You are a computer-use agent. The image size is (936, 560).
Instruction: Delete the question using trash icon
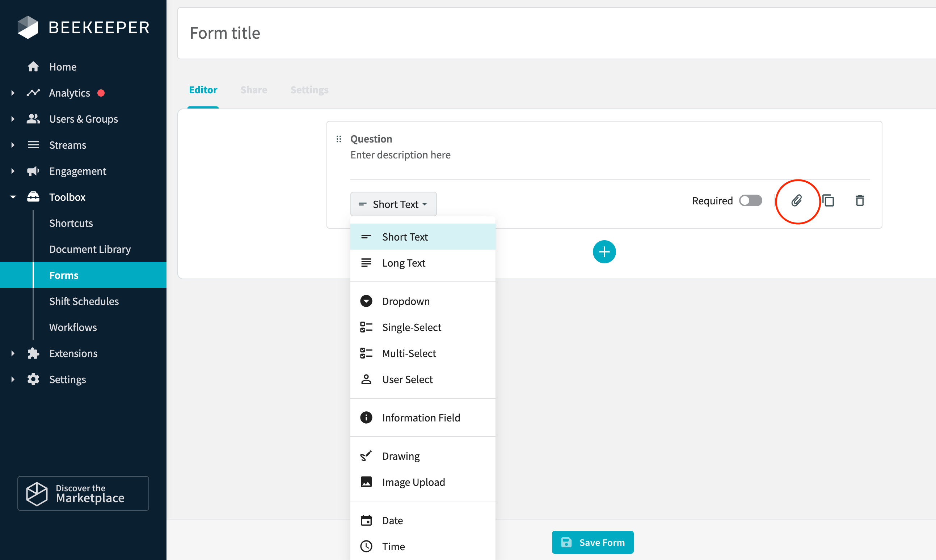(x=860, y=200)
